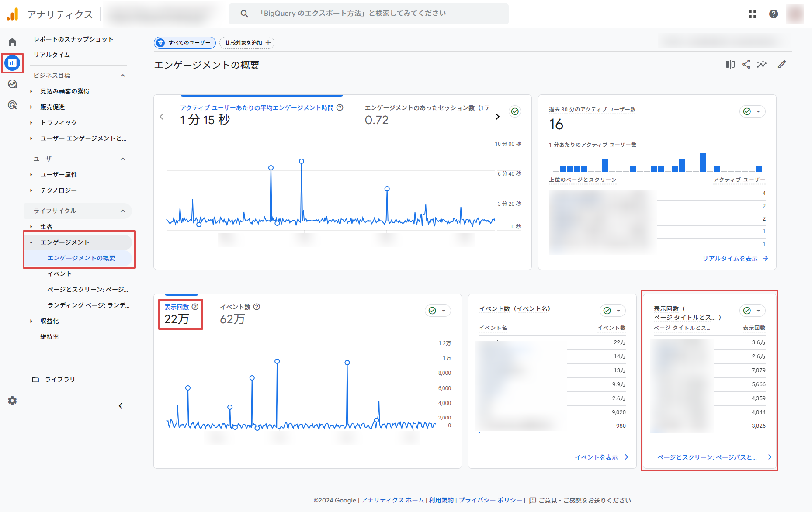Open ライブラリ folder
Screen dimensions: 812x512
point(54,379)
